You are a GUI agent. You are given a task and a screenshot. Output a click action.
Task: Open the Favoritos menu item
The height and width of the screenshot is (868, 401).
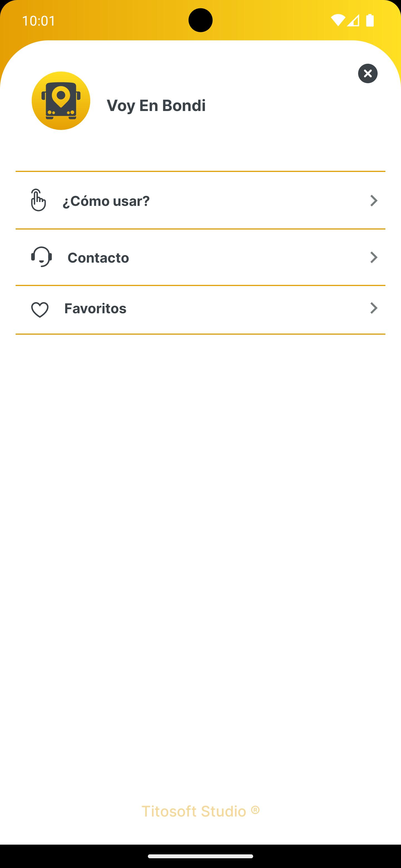[96, 308]
